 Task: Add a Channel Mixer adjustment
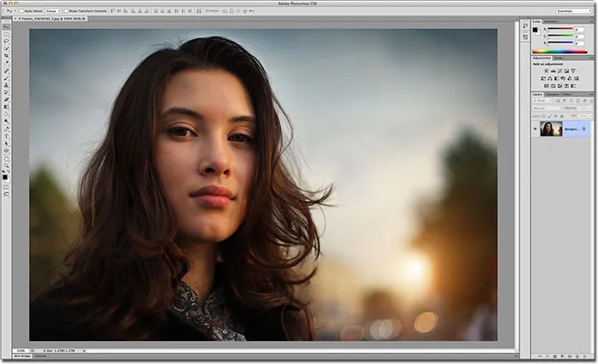coord(570,79)
